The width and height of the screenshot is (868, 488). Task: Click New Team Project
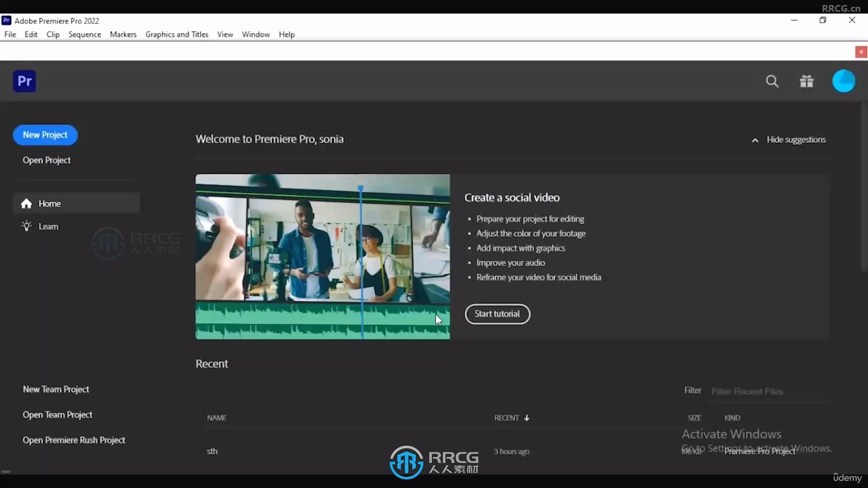56,389
